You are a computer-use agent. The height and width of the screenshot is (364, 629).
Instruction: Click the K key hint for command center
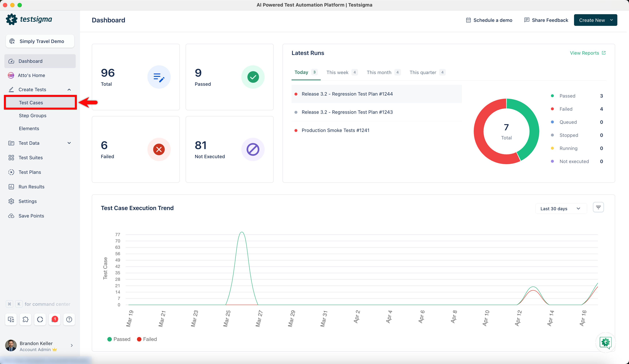(19, 304)
